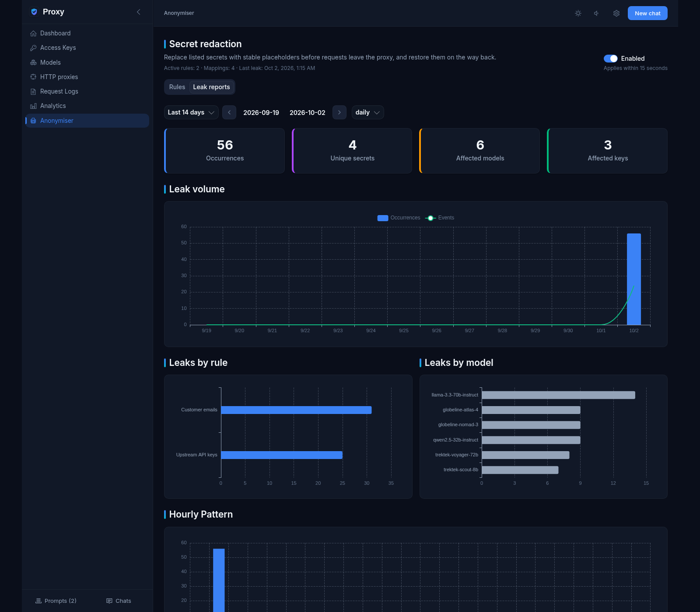700x612 pixels.
Task: Open the daily granularity dropdown
Action: pyautogui.click(x=367, y=112)
